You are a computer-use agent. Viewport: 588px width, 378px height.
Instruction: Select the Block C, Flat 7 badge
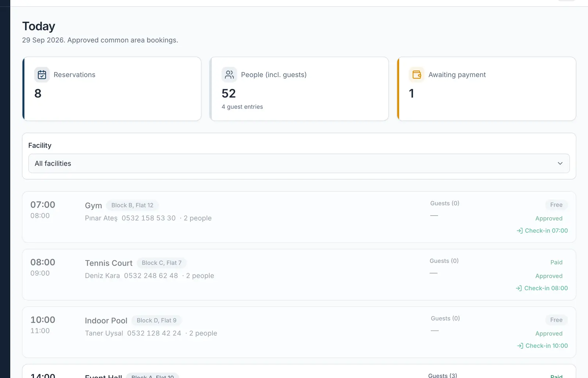point(162,263)
